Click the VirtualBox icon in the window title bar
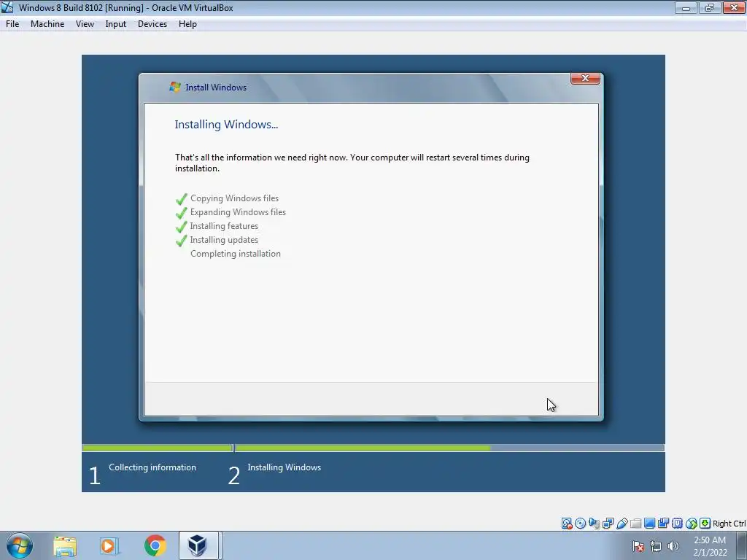This screenshot has height=560, width=747. pyautogui.click(x=7, y=7)
